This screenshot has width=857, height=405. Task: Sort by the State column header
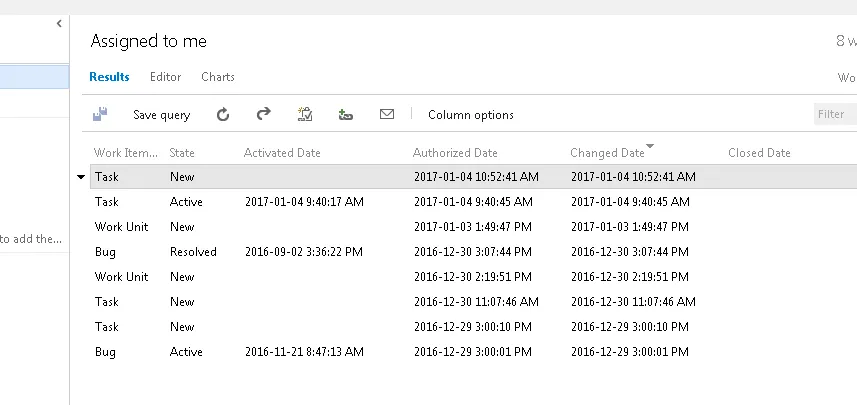[x=182, y=153]
